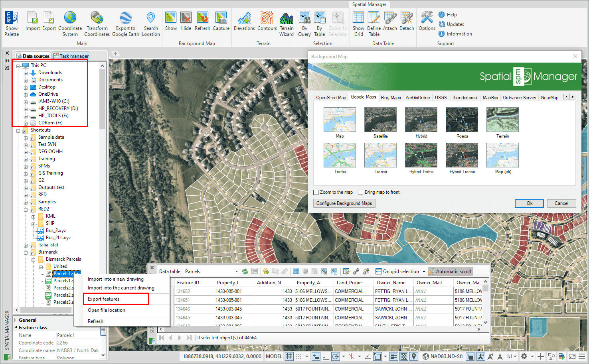589x364 pixels.
Task: Switch to the Task manager tab
Action: pos(71,56)
